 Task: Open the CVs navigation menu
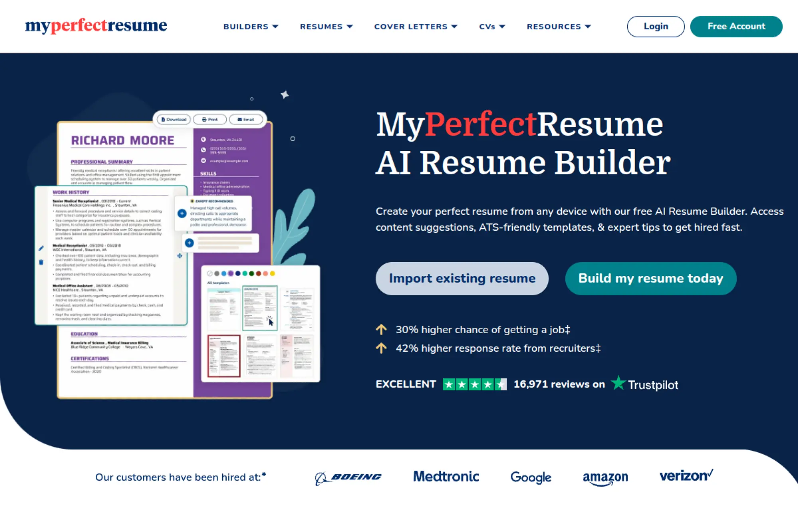click(x=492, y=26)
